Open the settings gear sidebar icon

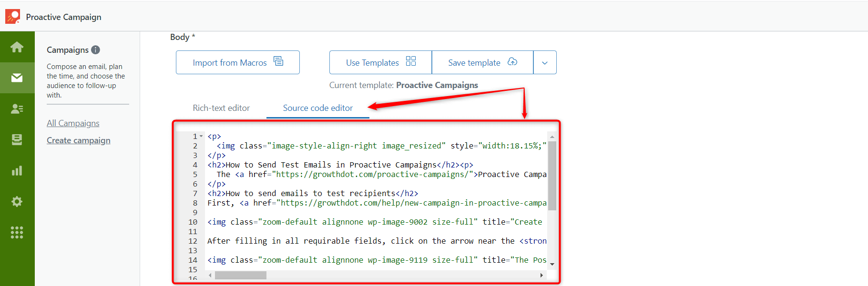pos(17,201)
